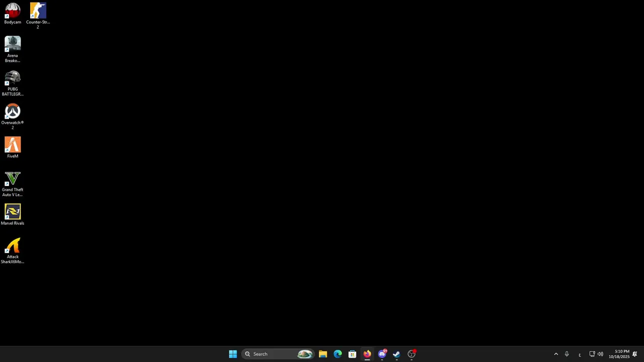Open Microsoft Store from the taskbar
Viewport: 644px width, 362px height.
click(x=352, y=354)
